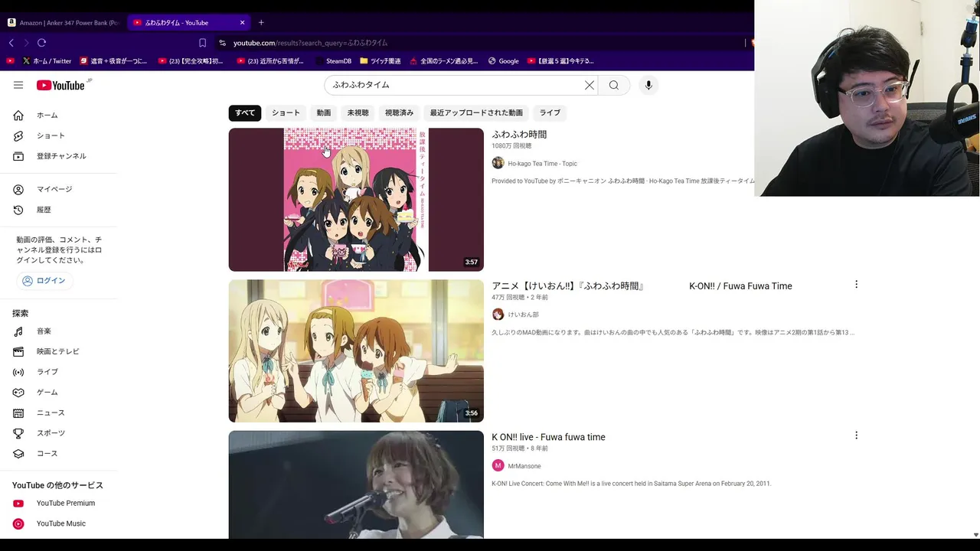
Task: Click the down arrow of page scrollbar
Action: click(975, 535)
